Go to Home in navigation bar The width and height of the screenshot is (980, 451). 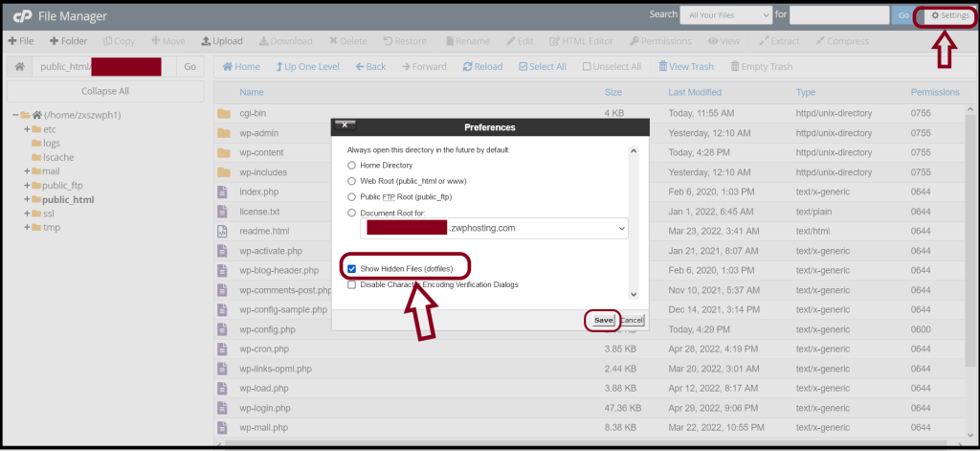point(241,67)
